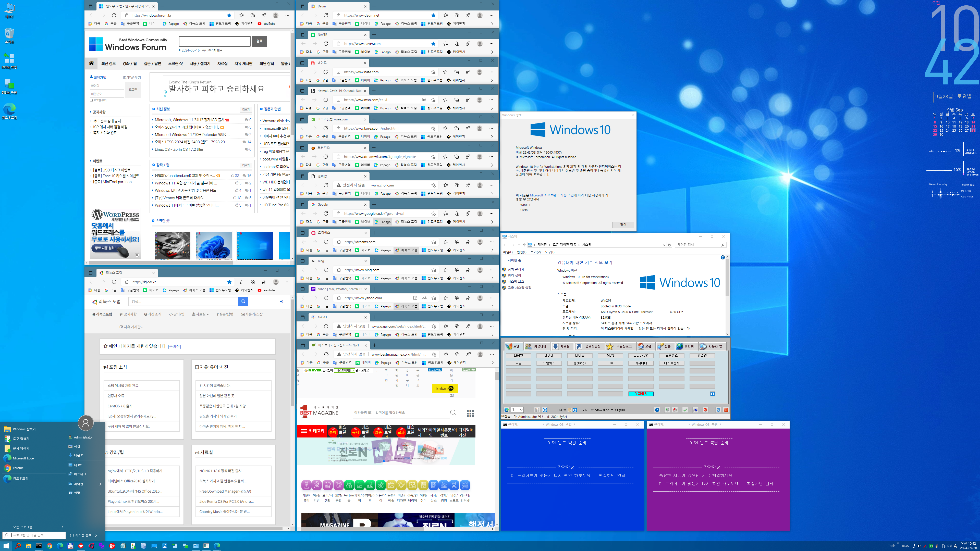Click blue refresh arrows icon in launcher
The width and height of the screenshot is (980, 551).
pyautogui.click(x=718, y=410)
